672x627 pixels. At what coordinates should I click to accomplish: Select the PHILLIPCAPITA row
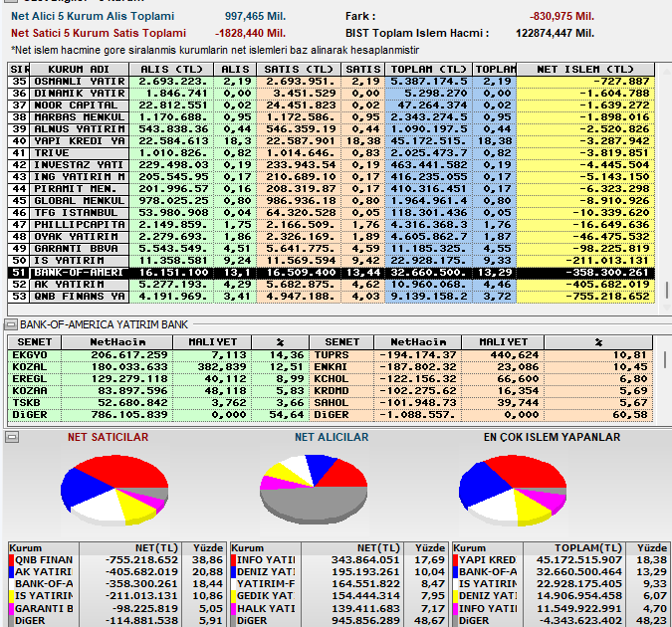(331, 225)
